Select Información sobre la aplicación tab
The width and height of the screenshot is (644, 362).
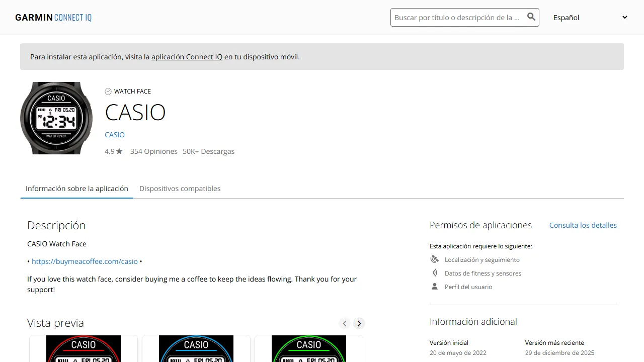point(77,189)
